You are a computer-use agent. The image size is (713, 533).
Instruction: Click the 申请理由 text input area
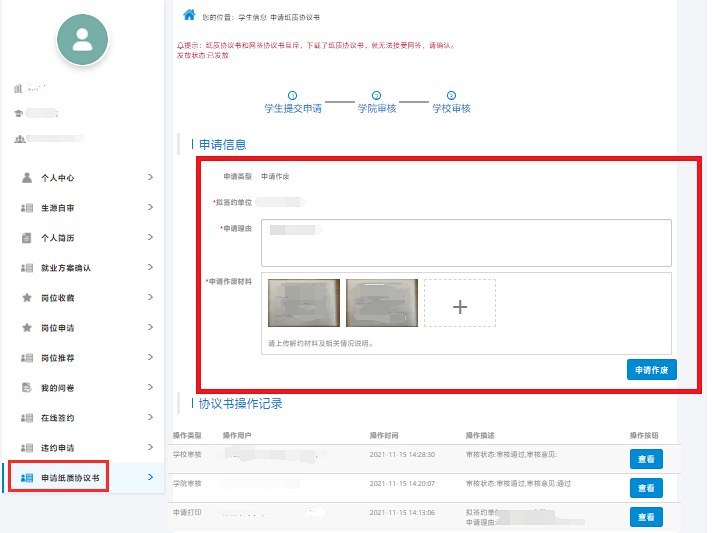click(465, 243)
